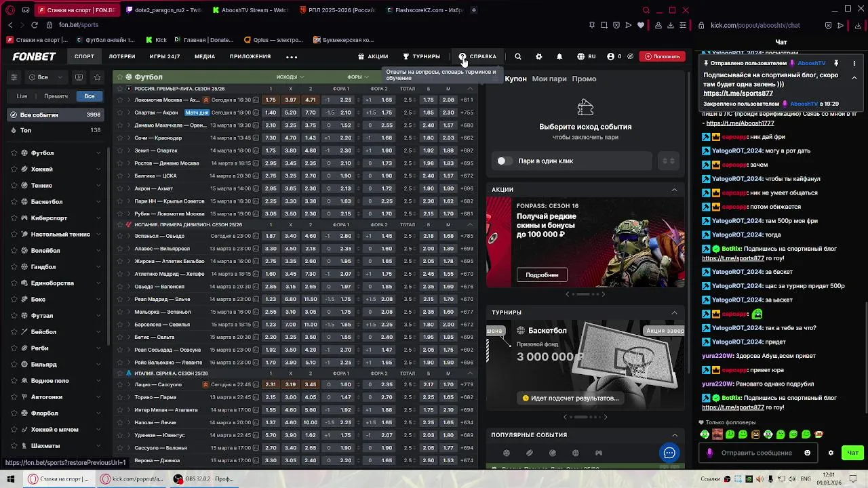Favorite the Спартак — Акрон match star
Viewport: 868px width, 488px height.
(120, 113)
